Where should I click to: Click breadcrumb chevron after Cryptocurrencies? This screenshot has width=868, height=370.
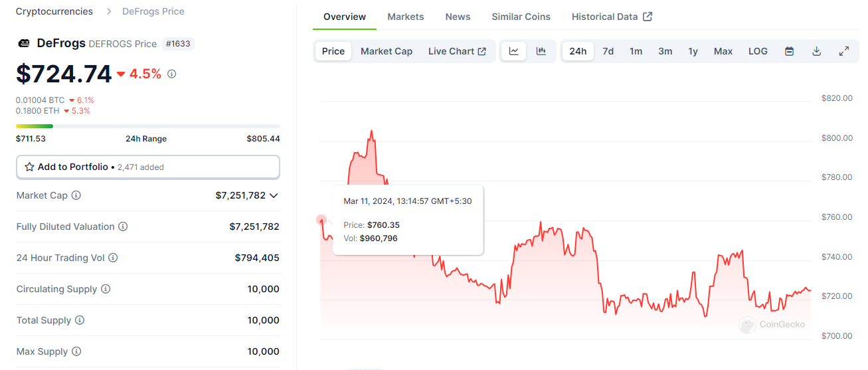pos(108,11)
